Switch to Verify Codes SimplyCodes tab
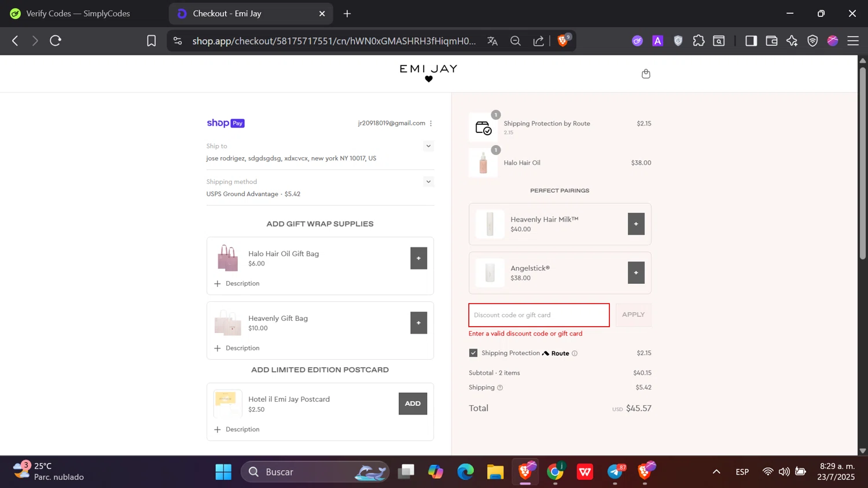This screenshot has width=868, height=488. pos(78,13)
